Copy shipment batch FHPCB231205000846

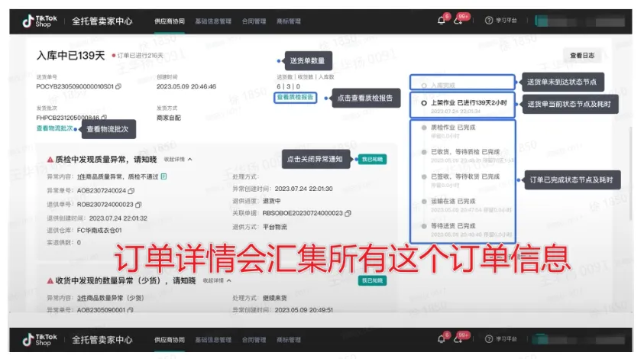105,118
